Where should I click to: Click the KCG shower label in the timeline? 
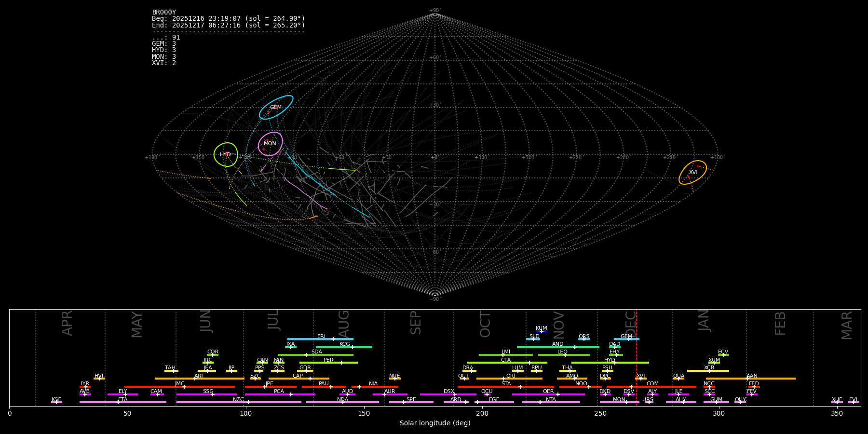click(345, 344)
